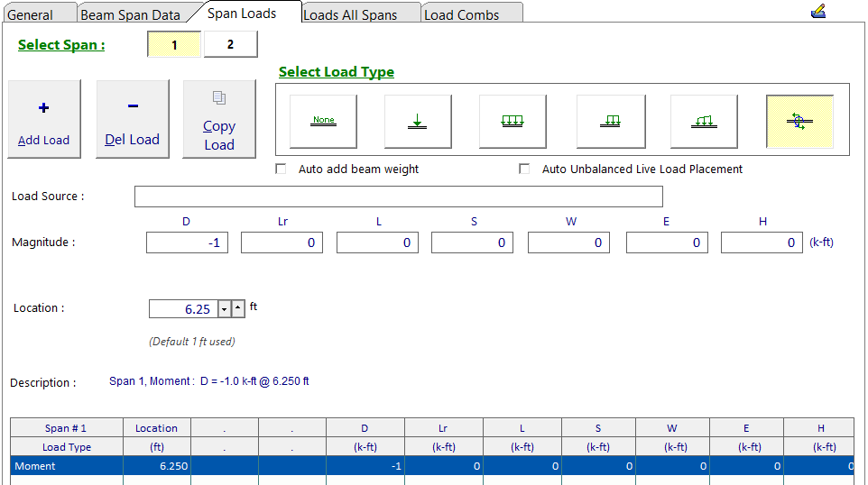Click the Select Span heading

coord(61,45)
